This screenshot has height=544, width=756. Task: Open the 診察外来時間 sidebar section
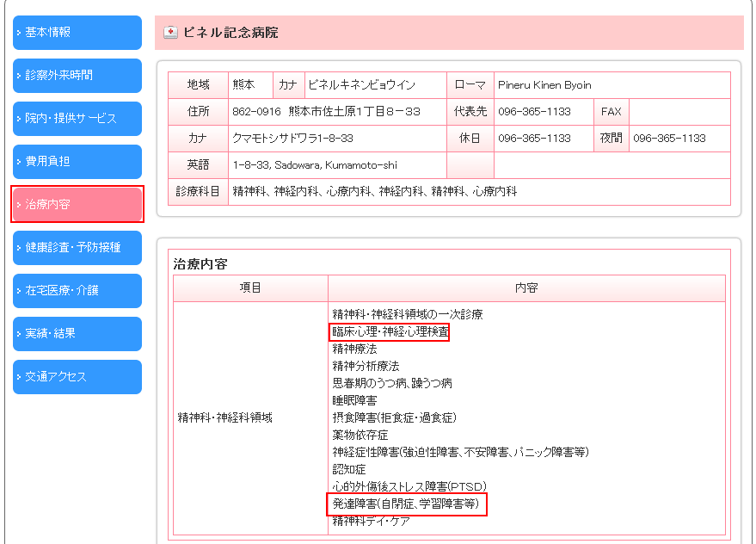click(x=77, y=75)
